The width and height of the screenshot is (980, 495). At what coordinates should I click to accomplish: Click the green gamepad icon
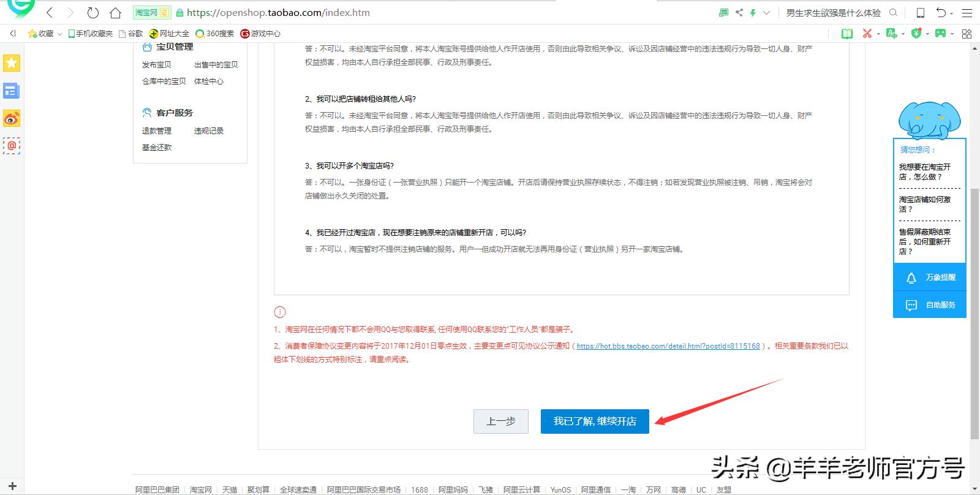click(940, 34)
